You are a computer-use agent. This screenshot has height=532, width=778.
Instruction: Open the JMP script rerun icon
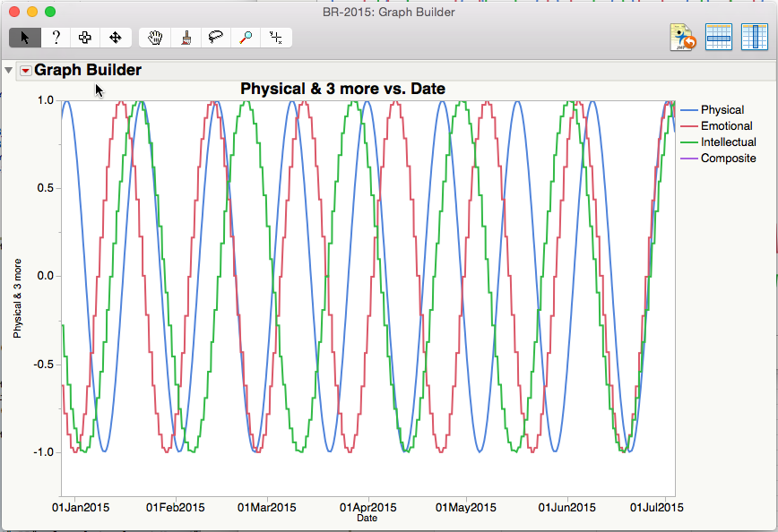click(683, 37)
